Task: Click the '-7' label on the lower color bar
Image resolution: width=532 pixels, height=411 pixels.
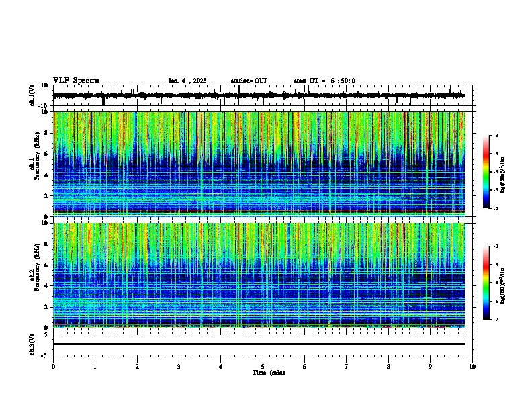Action: [x=495, y=319]
